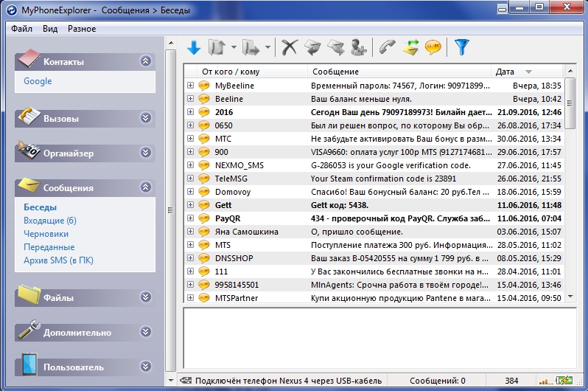Click the Gett conversation bubble icon
The width and height of the screenshot is (588, 391).
204,205
